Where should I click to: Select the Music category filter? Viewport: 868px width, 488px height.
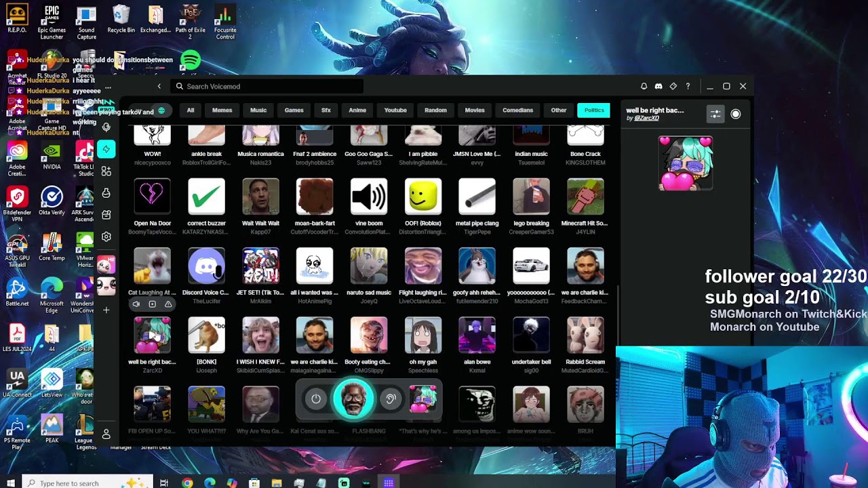[x=258, y=110]
